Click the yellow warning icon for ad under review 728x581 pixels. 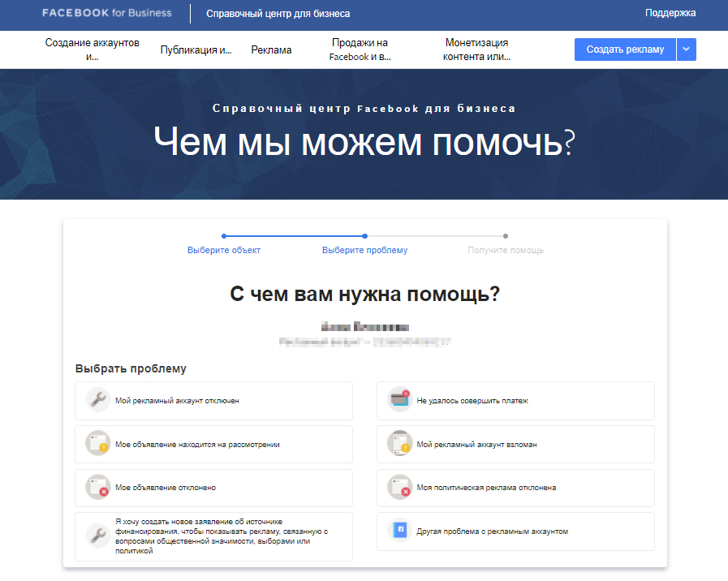pos(97,445)
